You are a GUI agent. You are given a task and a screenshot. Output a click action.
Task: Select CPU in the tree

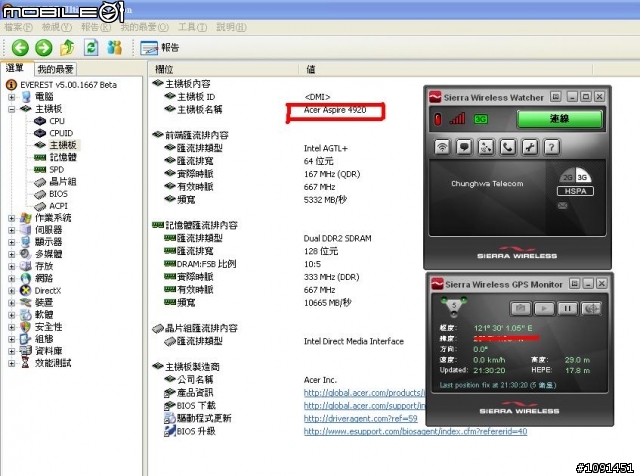click(x=57, y=121)
